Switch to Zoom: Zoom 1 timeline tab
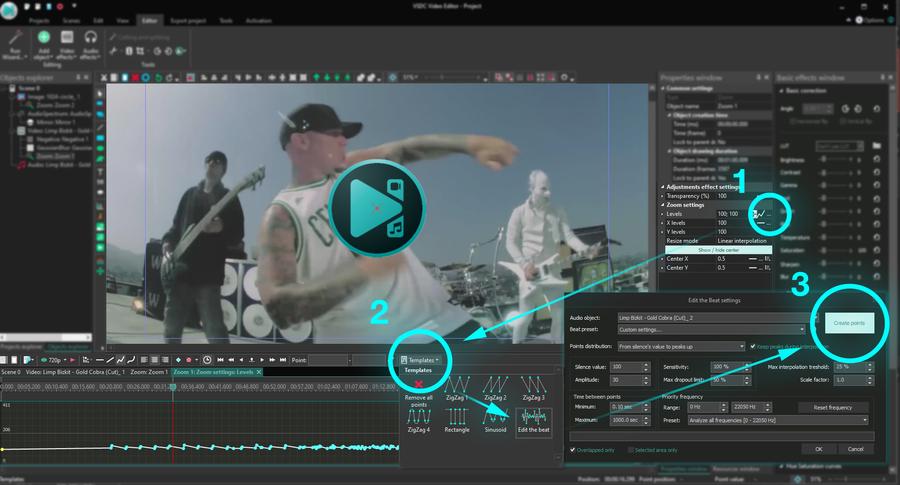This screenshot has width=900, height=485. tap(149, 372)
